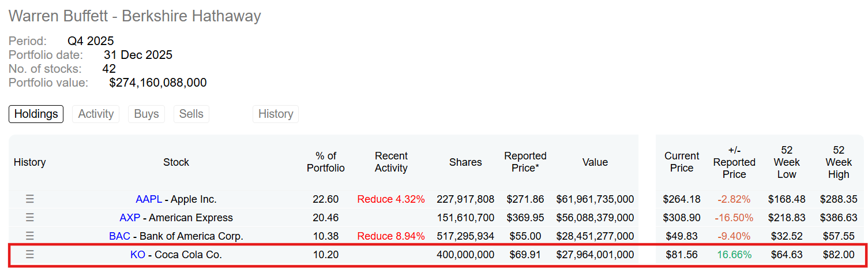Open history icon for Bank of America row
Image resolution: width=868 pixels, height=268 pixels.
[30, 236]
